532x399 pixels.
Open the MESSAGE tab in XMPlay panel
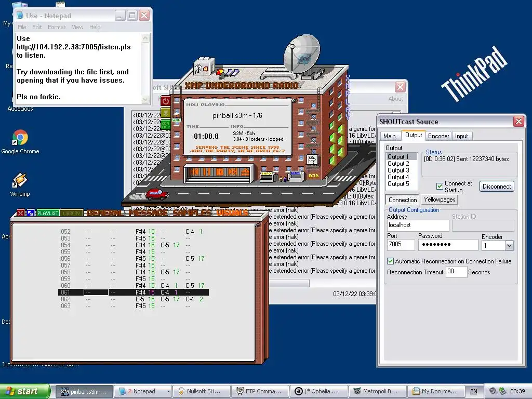pyautogui.click(x=148, y=213)
